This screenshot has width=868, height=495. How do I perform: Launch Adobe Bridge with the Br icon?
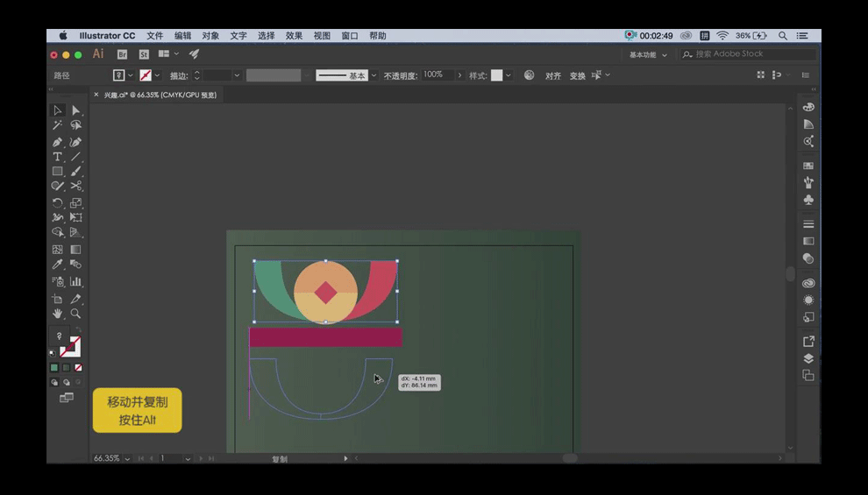coord(122,54)
